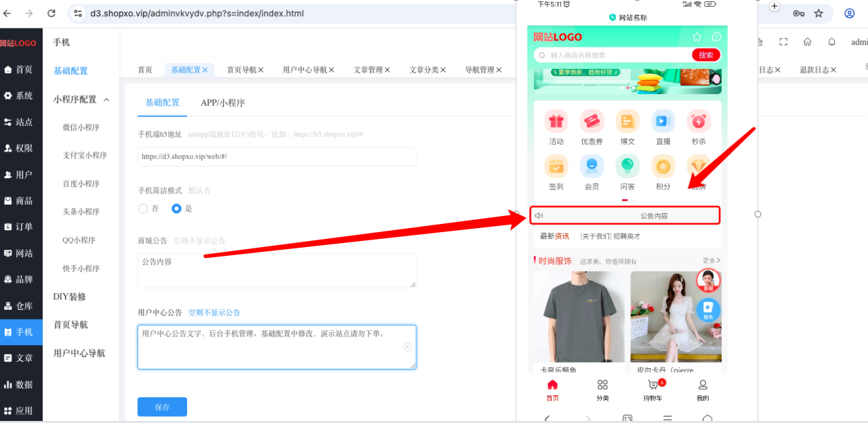Open the 导航管理 tab
Image resolution: width=868 pixels, height=423 pixels.
(480, 70)
